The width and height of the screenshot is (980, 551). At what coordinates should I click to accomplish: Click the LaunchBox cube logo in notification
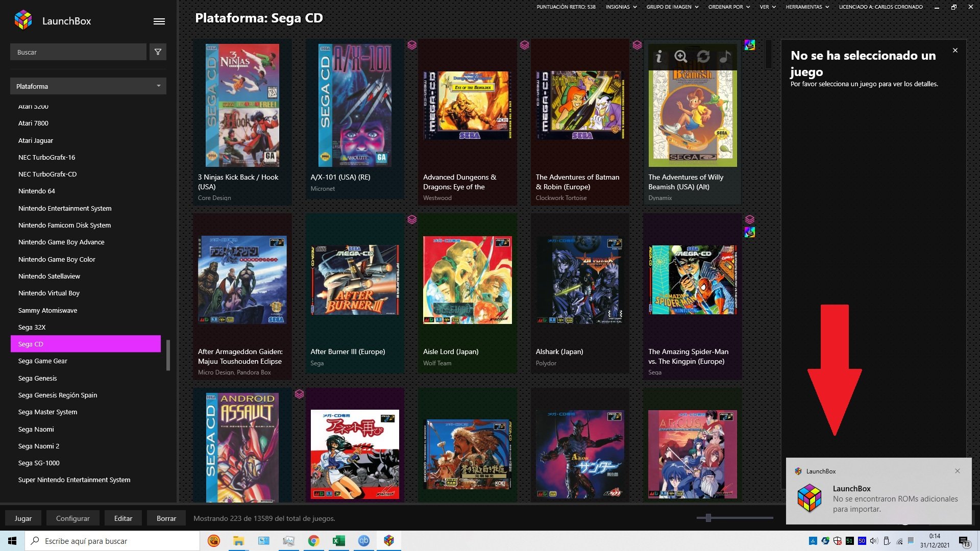[810, 498]
